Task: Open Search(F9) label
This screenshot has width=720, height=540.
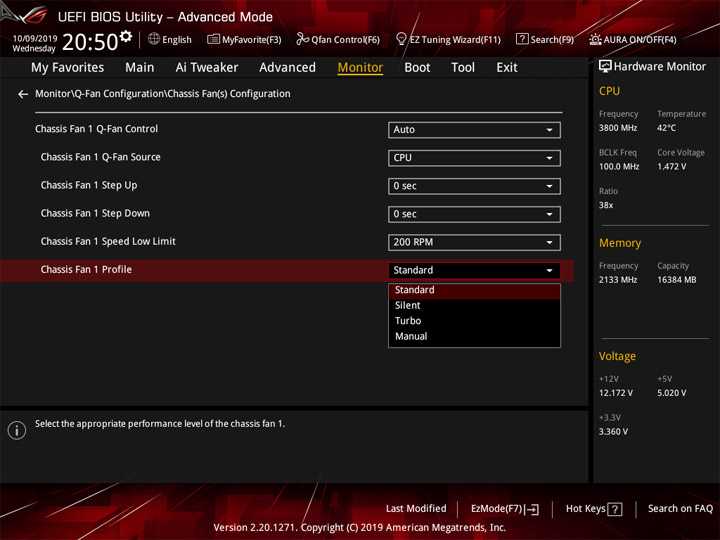Action: pos(552,40)
